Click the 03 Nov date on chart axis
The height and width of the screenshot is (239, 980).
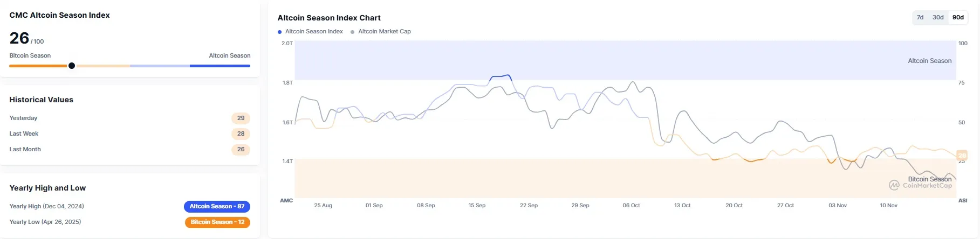[x=838, y=206]
